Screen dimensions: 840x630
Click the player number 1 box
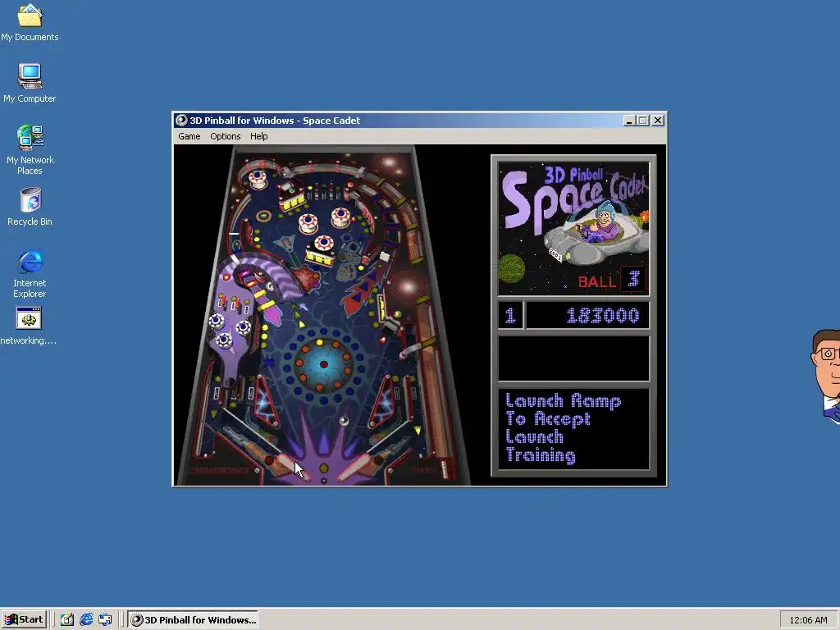click(510, 316)
